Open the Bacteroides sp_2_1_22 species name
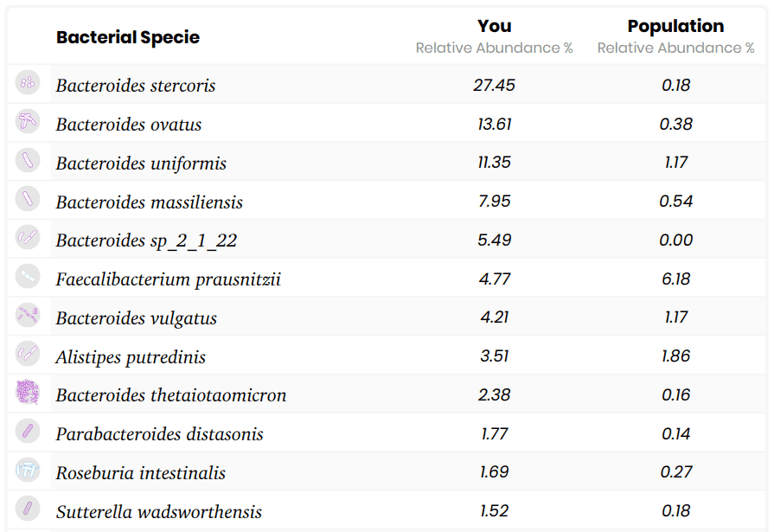 pos(147,240)
